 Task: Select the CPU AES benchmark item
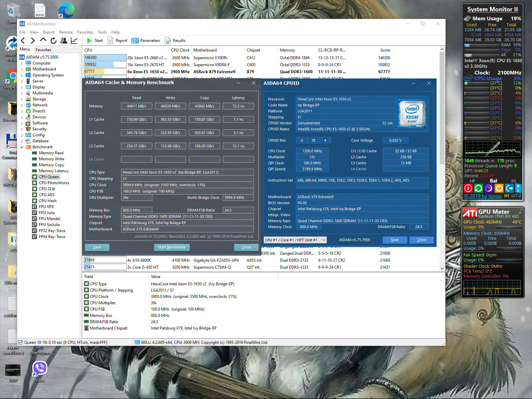point(47,195)
